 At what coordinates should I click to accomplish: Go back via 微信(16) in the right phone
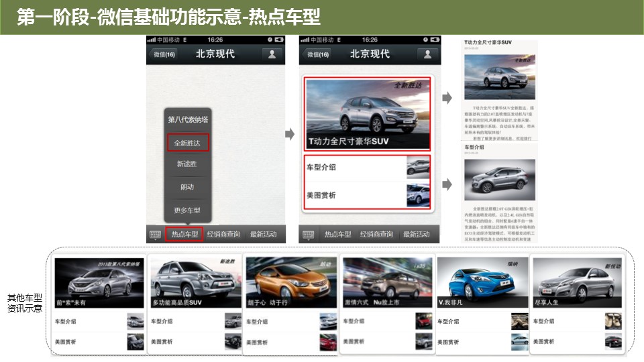click(x=317, y=54)
